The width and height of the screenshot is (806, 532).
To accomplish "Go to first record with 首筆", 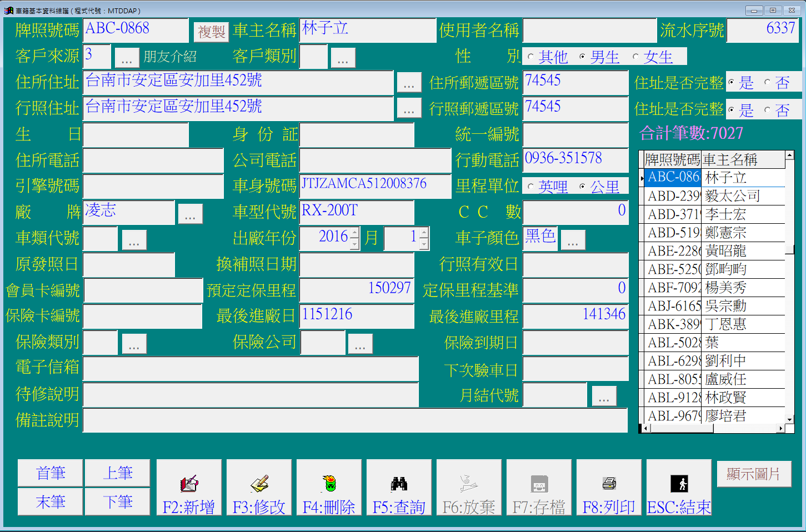I will pos(50,473).
